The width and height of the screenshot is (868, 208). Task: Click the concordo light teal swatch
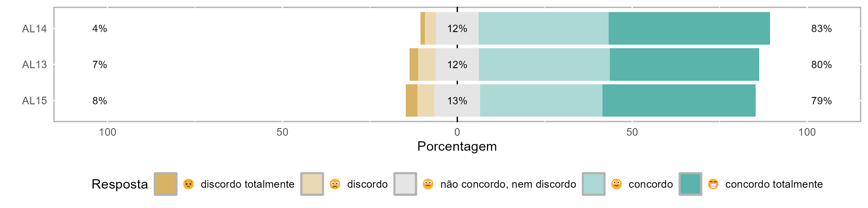593,184
